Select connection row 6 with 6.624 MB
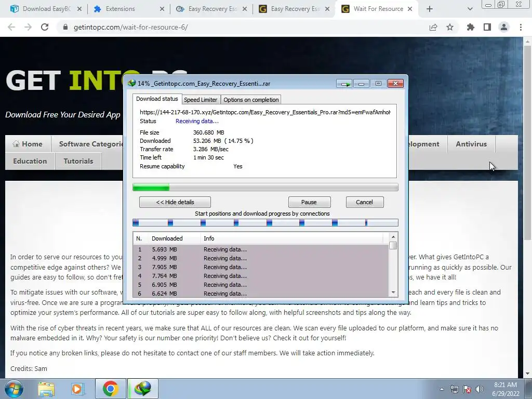Screen dimensions: 532x399 coord(261,294)
